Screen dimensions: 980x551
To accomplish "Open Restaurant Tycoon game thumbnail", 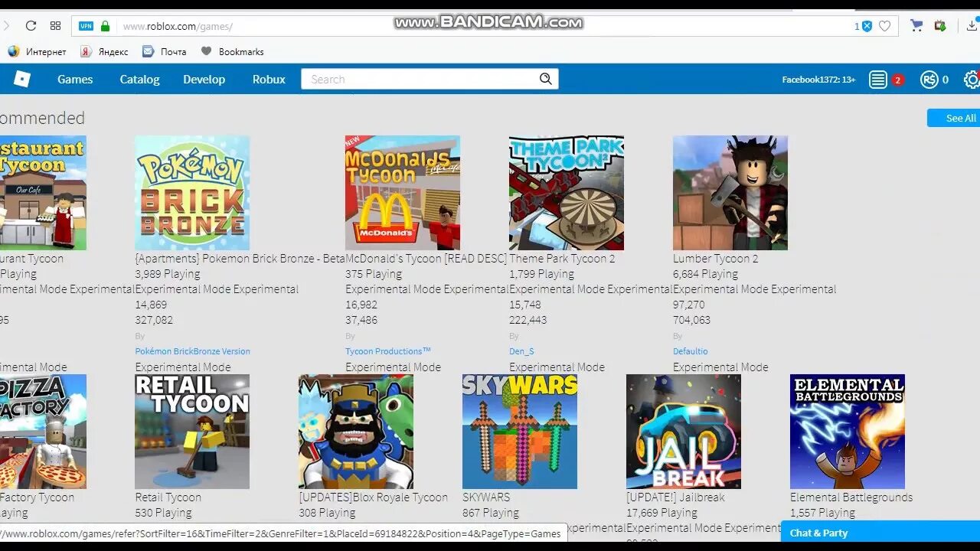I will [43, 193].
